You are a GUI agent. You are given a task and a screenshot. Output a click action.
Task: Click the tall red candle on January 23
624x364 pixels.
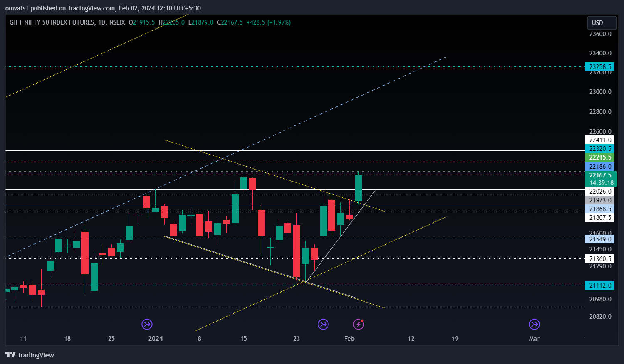pos(296,251)
